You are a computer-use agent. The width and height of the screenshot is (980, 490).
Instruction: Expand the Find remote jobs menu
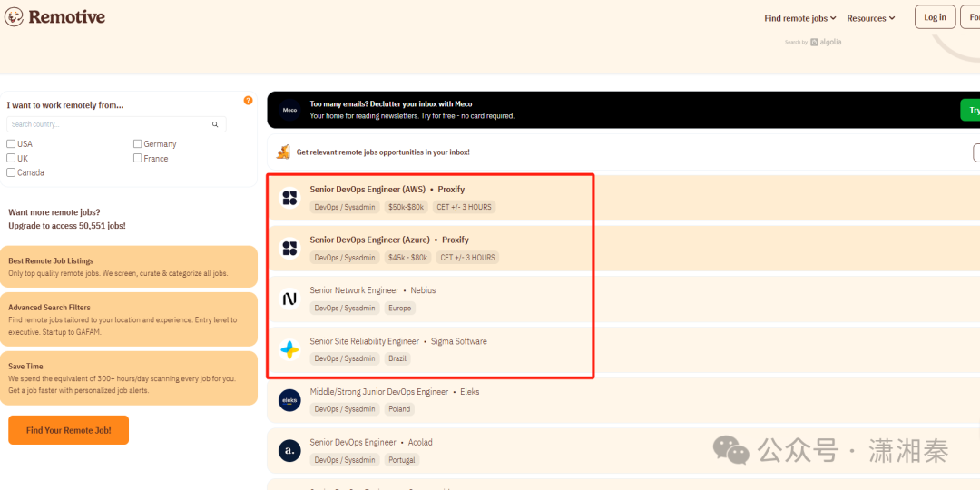click(x=800, y=18)
